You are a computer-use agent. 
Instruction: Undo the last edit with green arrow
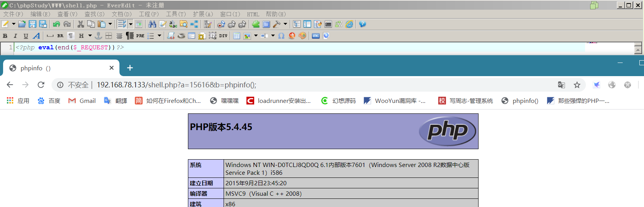coord(57,24)
